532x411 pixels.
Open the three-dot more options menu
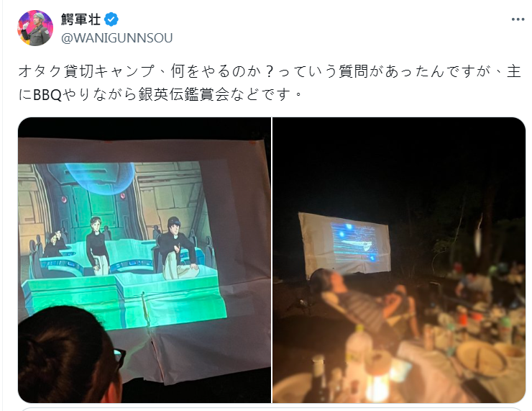tap(518, 19)
